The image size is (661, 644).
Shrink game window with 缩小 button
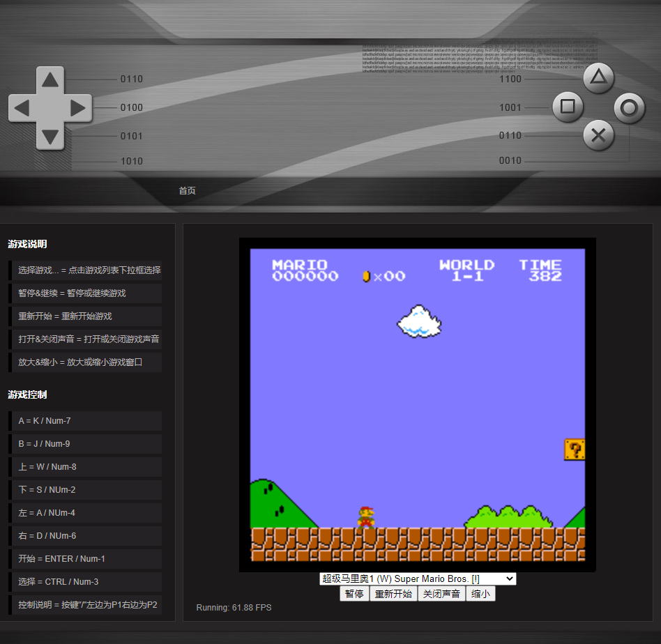(x=480, y=594)
